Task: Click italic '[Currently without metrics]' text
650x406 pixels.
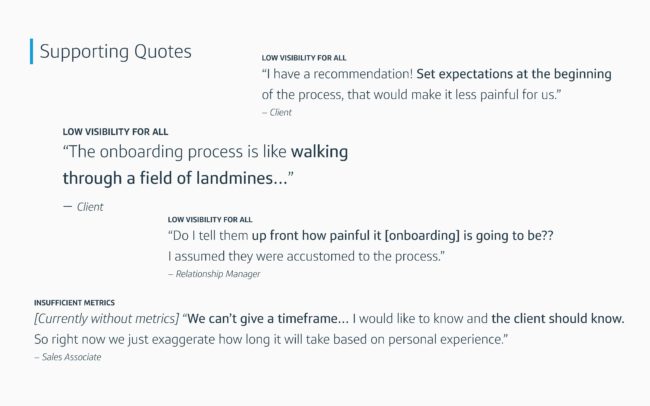Action: click(107, 318)
